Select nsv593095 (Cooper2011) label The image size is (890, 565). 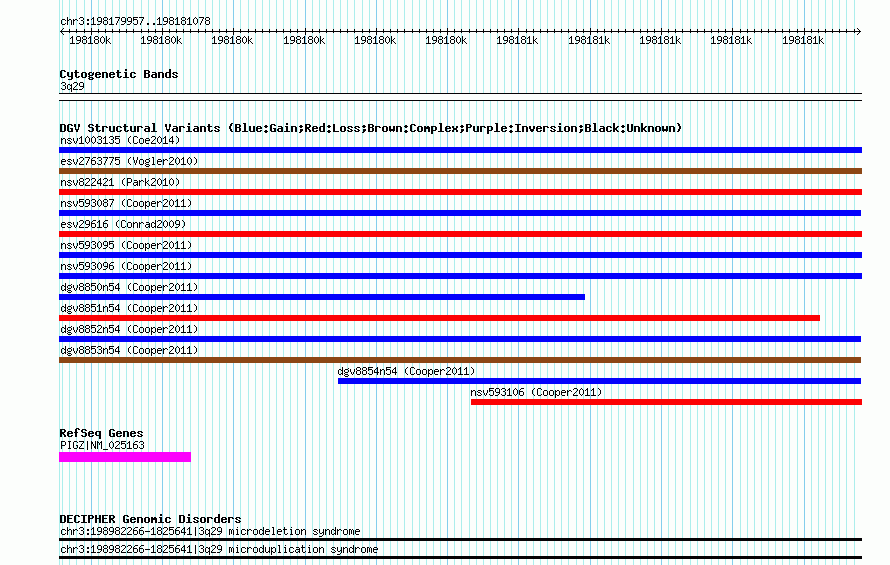click(x=126, y=245)
